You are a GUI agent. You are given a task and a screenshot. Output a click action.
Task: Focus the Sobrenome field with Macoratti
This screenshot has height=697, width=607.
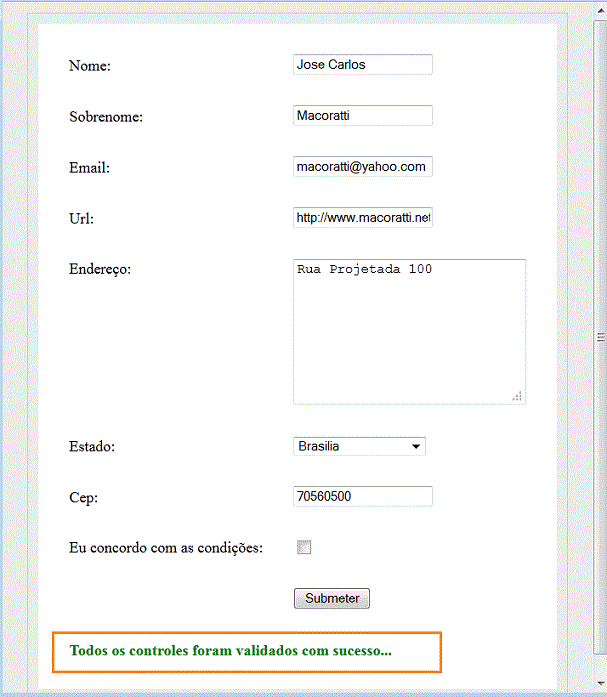(x=363, y=116)
